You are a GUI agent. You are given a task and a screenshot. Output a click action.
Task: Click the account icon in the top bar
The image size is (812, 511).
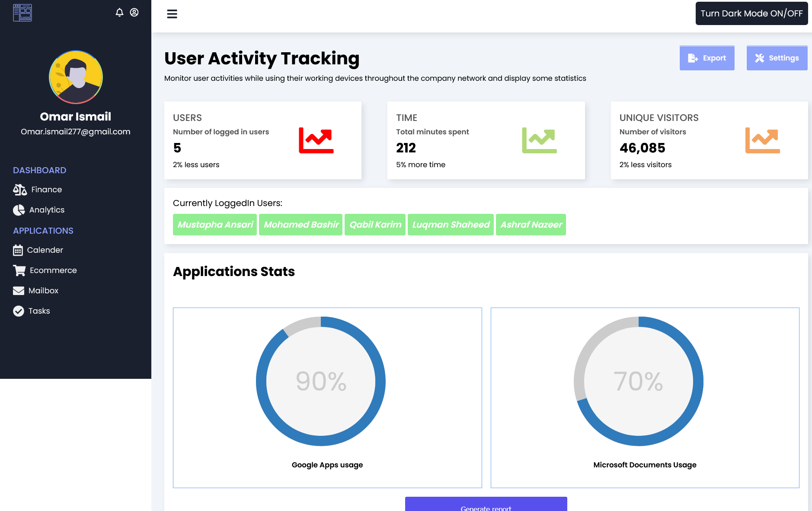tap(134, 12)
